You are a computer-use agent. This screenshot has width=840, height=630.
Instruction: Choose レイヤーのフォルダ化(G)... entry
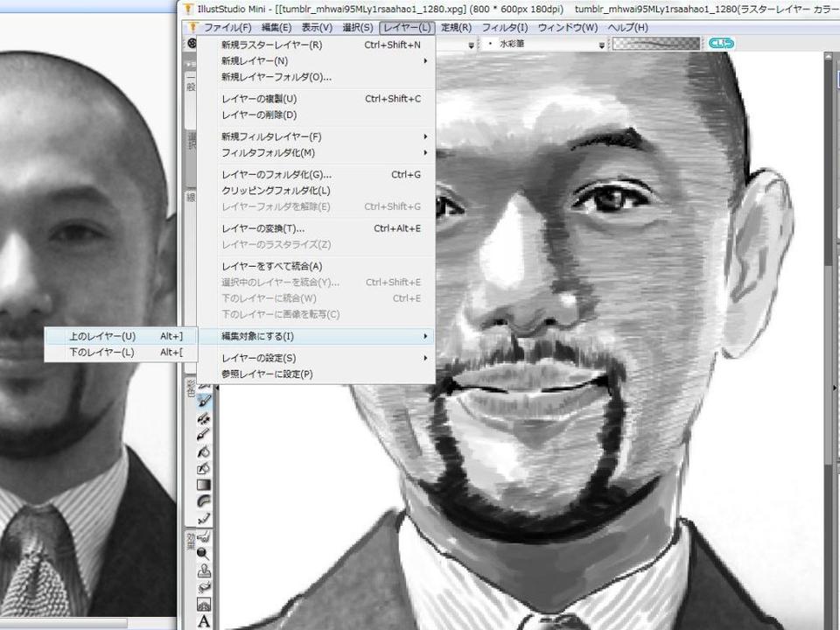coord(316,174)
